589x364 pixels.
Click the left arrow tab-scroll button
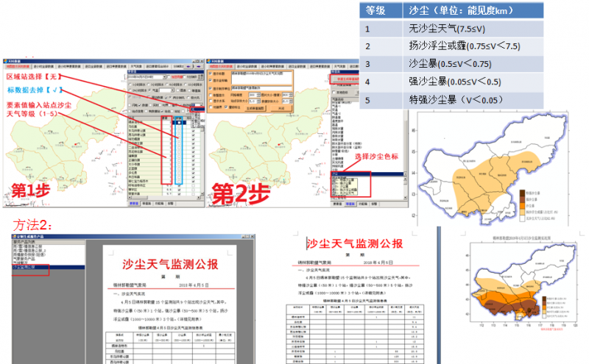pos(186,65)
